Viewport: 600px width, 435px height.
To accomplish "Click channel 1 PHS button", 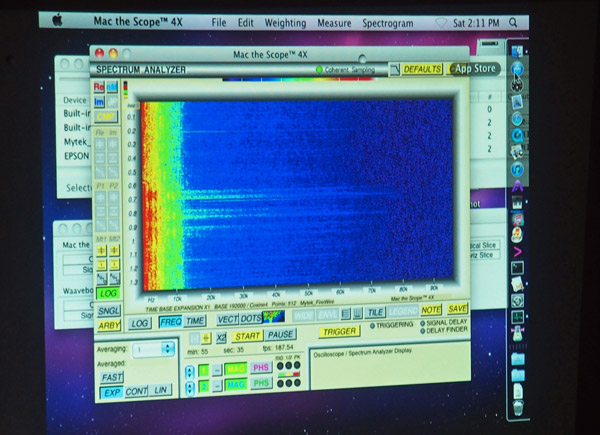I will point(261,368).
